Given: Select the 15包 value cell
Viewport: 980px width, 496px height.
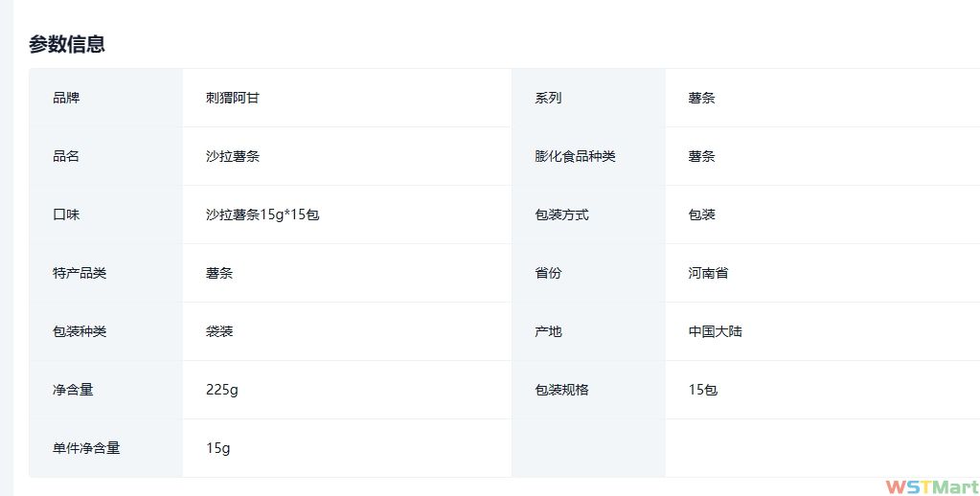Looking at the screenshot, I should pyautogui.click(x=702, y=390).
